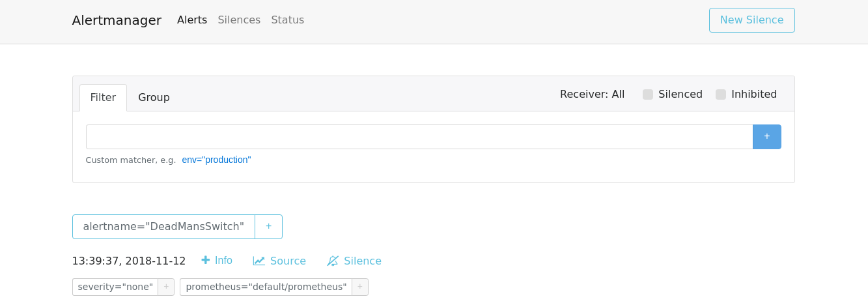
Task: Click the plus beside the prometheus="default/prometheus" label
Action: click(x=360, y=287)
